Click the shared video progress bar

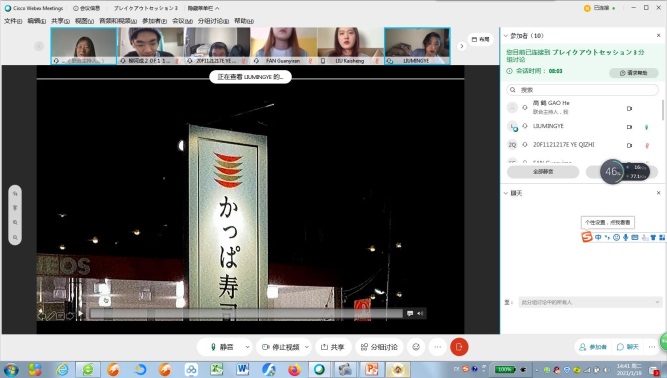tap(246, 314)
